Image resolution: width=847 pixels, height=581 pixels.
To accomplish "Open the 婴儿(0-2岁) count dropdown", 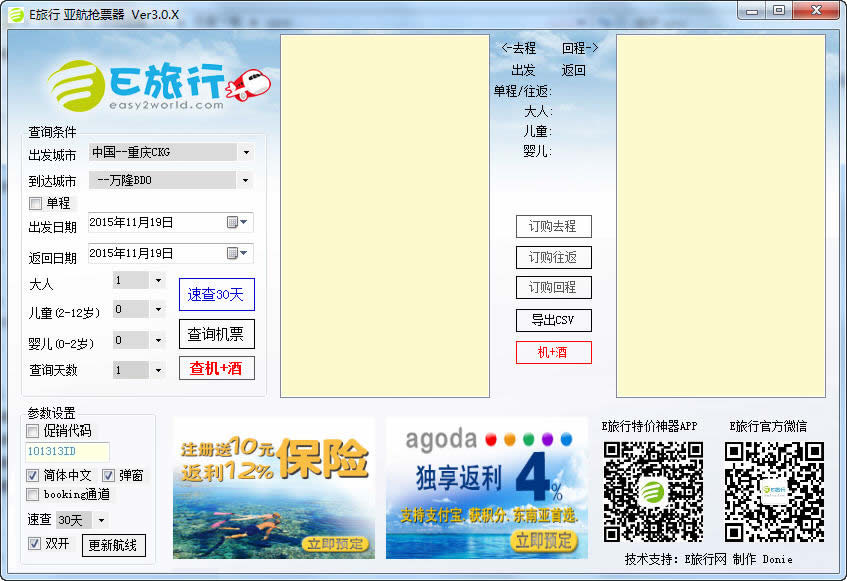I will pyautogui.click(x=158, y=340).
